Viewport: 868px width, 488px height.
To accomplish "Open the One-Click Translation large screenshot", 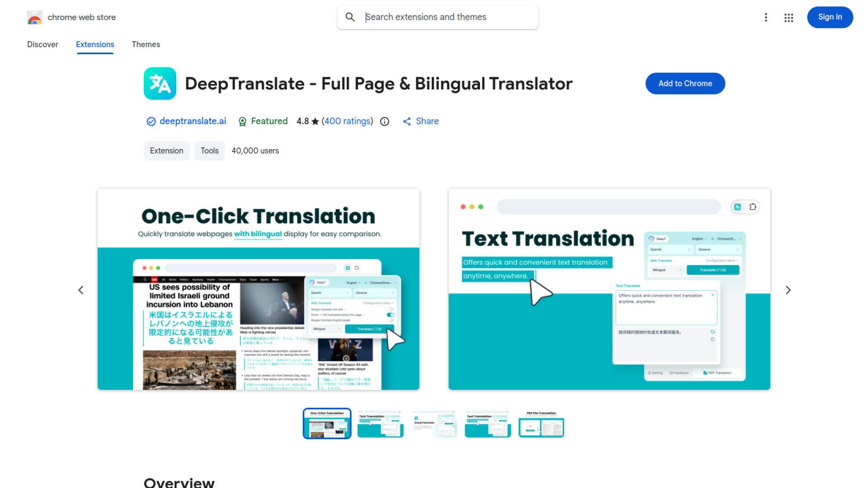I will click(x=259, y=289).
